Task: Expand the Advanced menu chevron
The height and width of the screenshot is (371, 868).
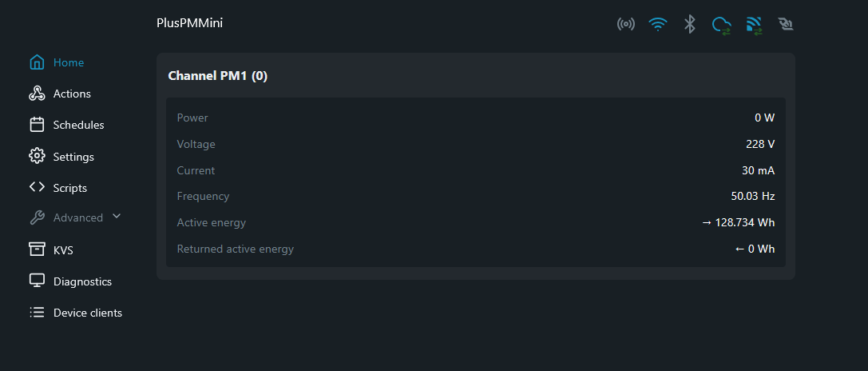Action: click(117, 216)
